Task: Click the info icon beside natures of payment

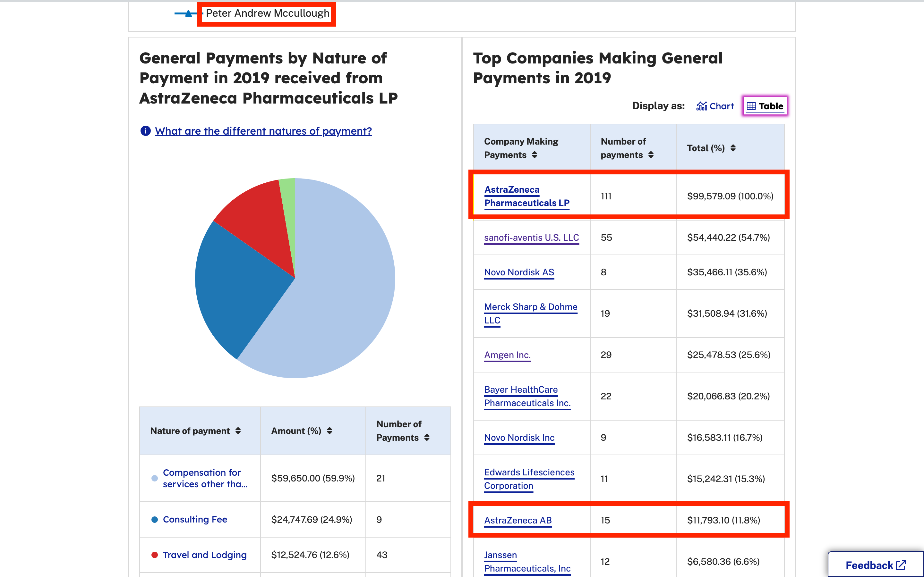Action: tap(145, 131)
